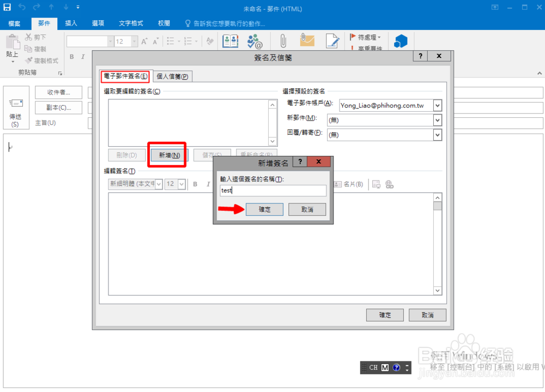Open the Address Book icon on the ribbon
Image resolution: width=545 pixels, height=392 pixels.
pyautogui.click(x=230, y=41)
